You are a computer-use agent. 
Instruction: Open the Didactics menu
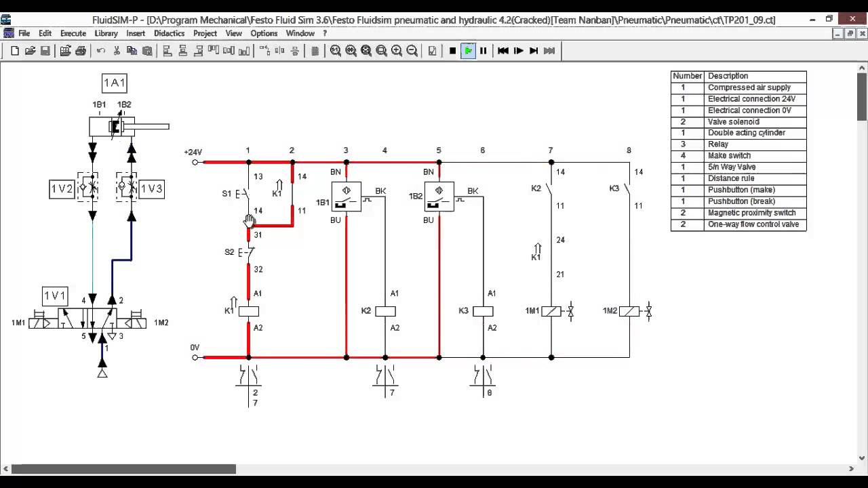pos(170,33)
